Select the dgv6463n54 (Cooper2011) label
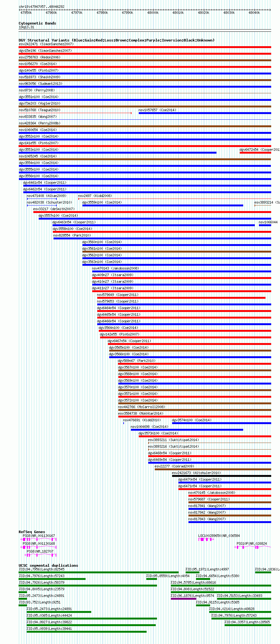Image resolution: width=280 pixels, height=644 pixels. click(74, 222)
